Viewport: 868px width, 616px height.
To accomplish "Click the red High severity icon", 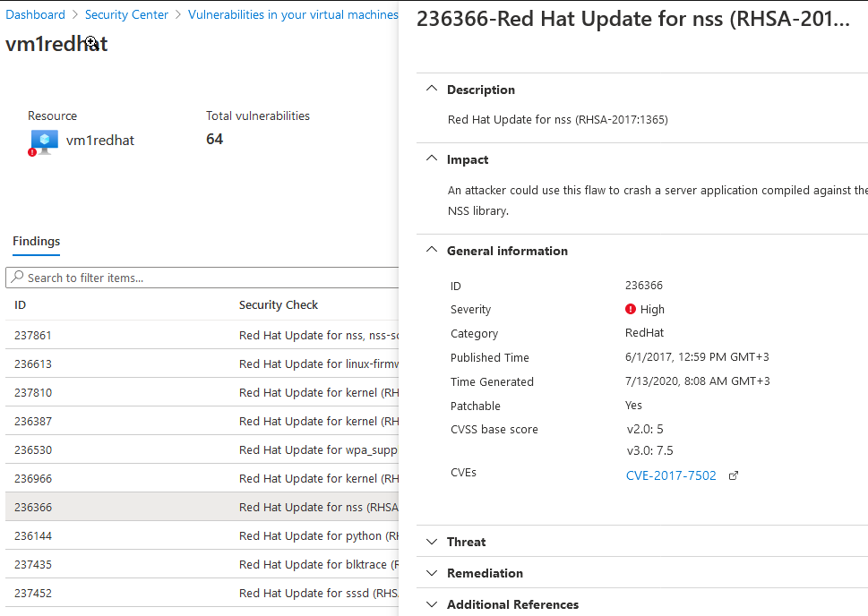I will click(x=630, y=309).
